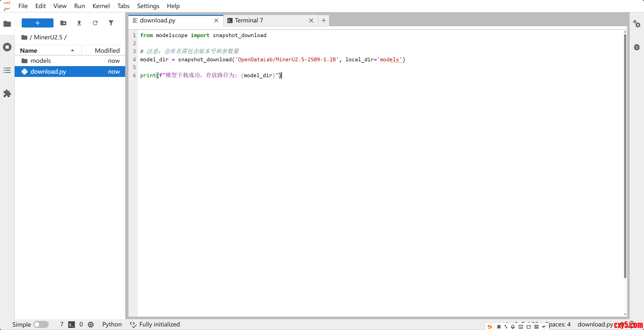Open the property inspector gears icon
The width and height of the screenshot is (644, 330).
pyautogui.click(x=636, y=24)
